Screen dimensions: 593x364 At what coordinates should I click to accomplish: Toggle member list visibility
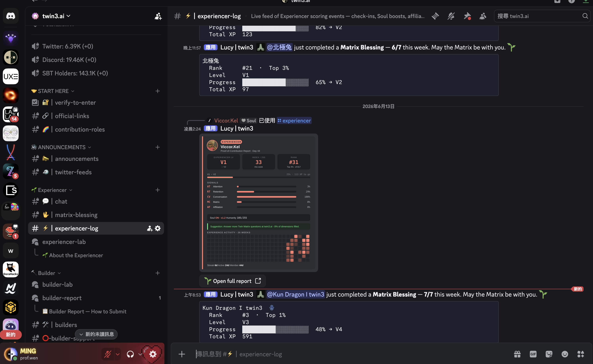click(x=483, y=16)
